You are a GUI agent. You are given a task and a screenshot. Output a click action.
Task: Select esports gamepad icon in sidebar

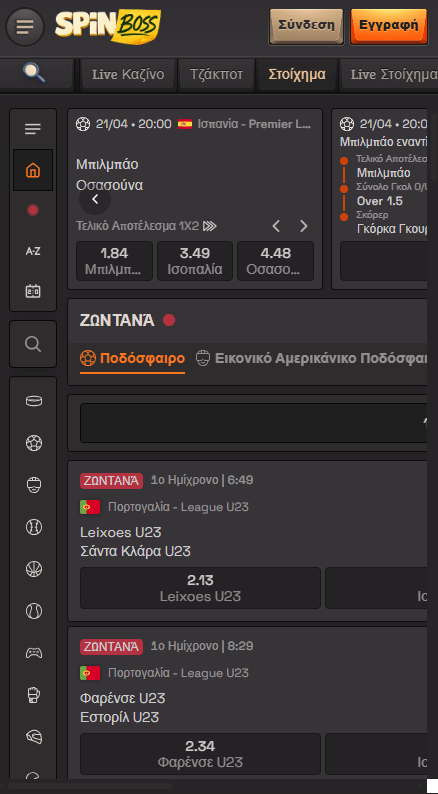pos(34,653)
